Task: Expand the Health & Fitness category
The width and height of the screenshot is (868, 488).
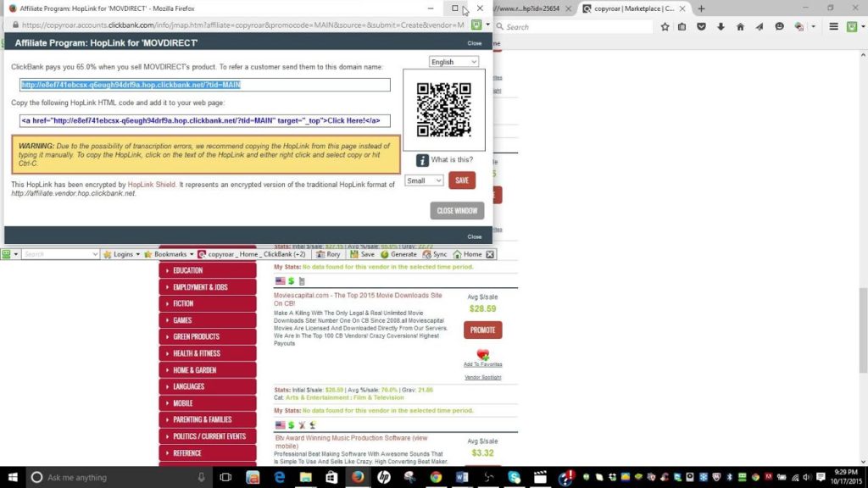Action: 208,353
